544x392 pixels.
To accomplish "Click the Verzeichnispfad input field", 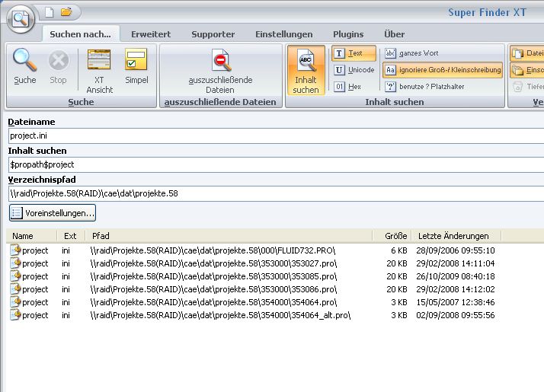I will pyautogui.click(x=276, y=193).
